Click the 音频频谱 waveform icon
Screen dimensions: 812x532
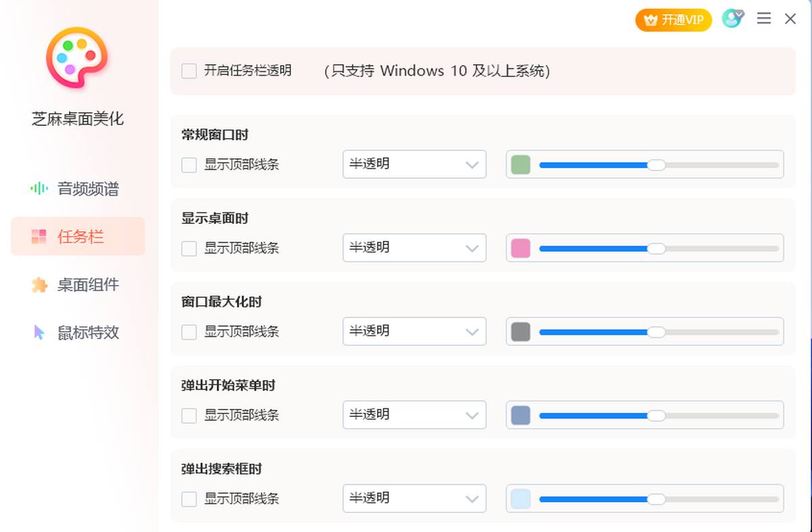pyautogui.click(x=39, y=188)
